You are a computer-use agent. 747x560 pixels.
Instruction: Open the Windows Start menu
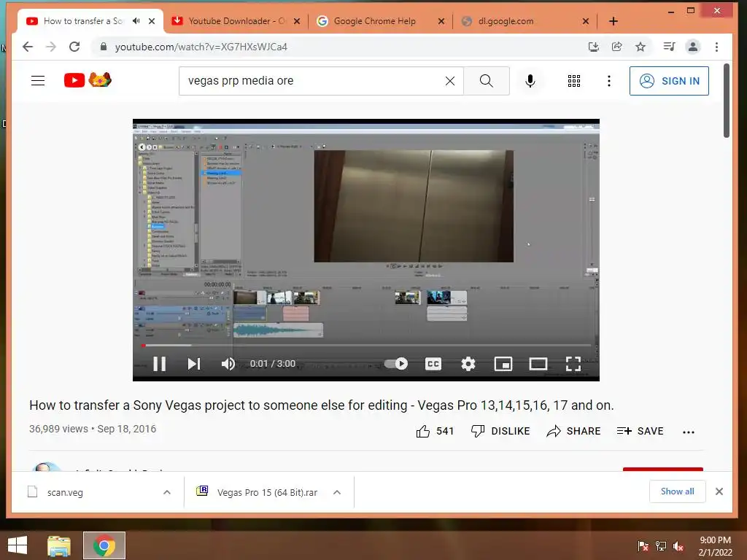point(18,545)
